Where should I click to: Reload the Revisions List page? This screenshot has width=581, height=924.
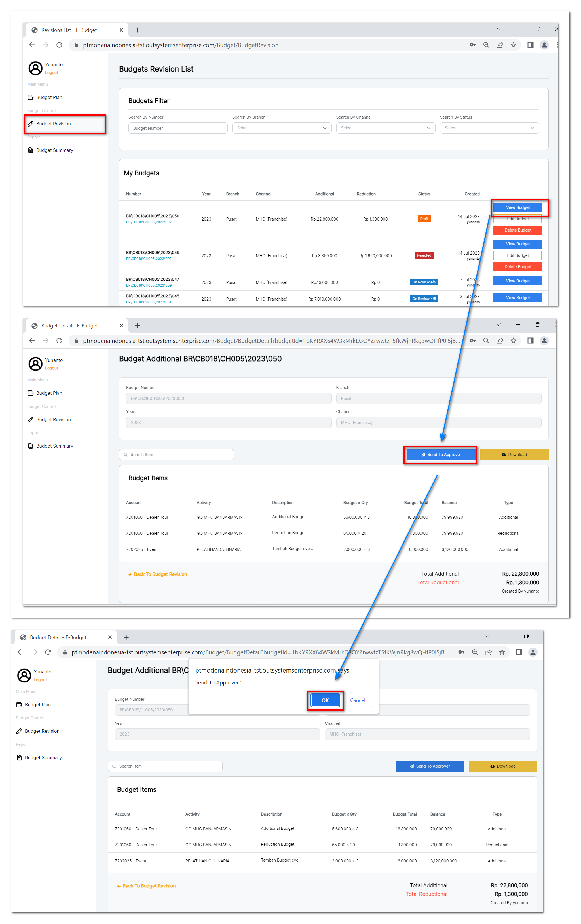(x=59, y=45)
